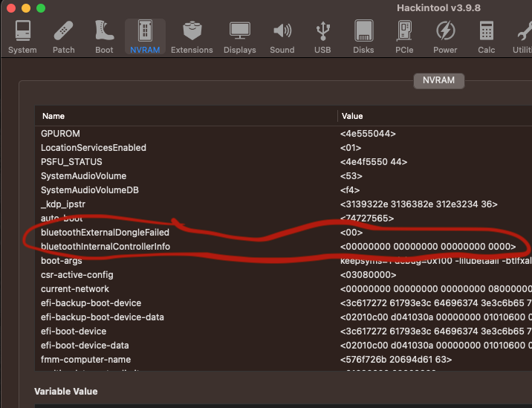Select the bluetoothExternalDongleFailed row
This screenshot has height=408, width=532.
pyautogui.click(x=283, y=232)
